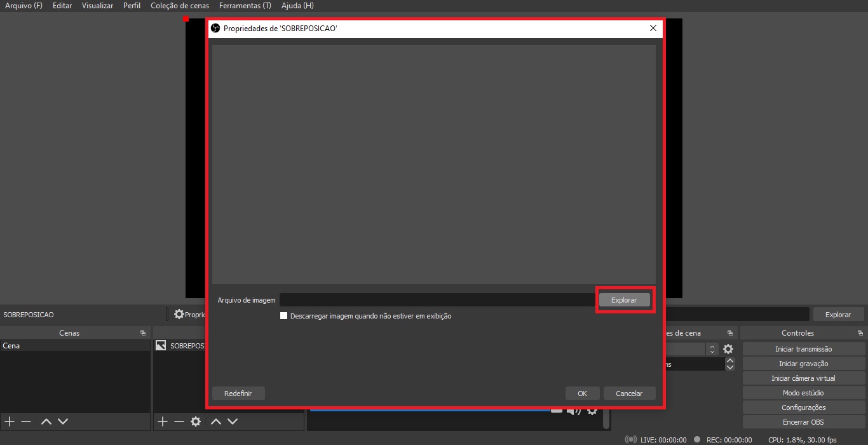Click the Iniciar gravação button
868x445 pixels.
click(803, 364)
